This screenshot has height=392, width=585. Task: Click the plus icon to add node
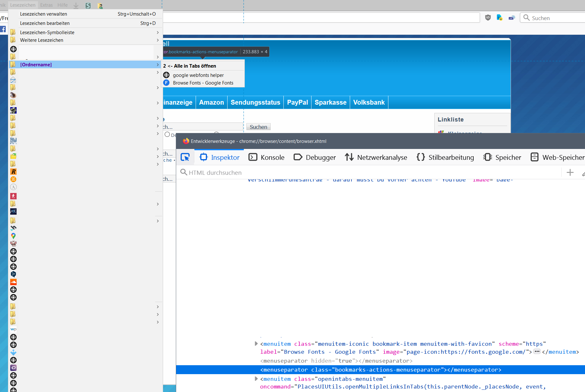pos(570,173)
